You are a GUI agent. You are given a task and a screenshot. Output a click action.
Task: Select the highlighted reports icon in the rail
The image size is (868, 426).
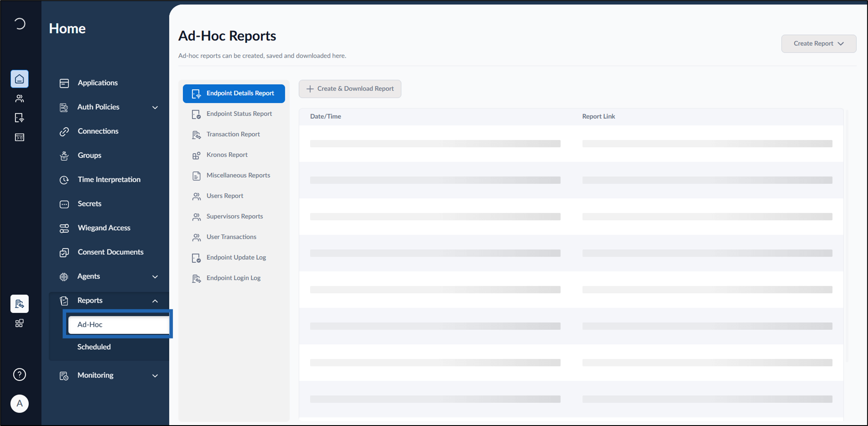coord(19,304)
